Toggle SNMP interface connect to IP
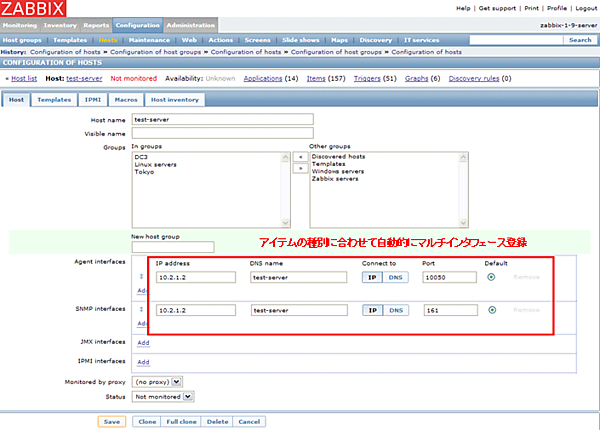Screen dimensions: 600x430 pyautogui.click(x=372, y=310)
